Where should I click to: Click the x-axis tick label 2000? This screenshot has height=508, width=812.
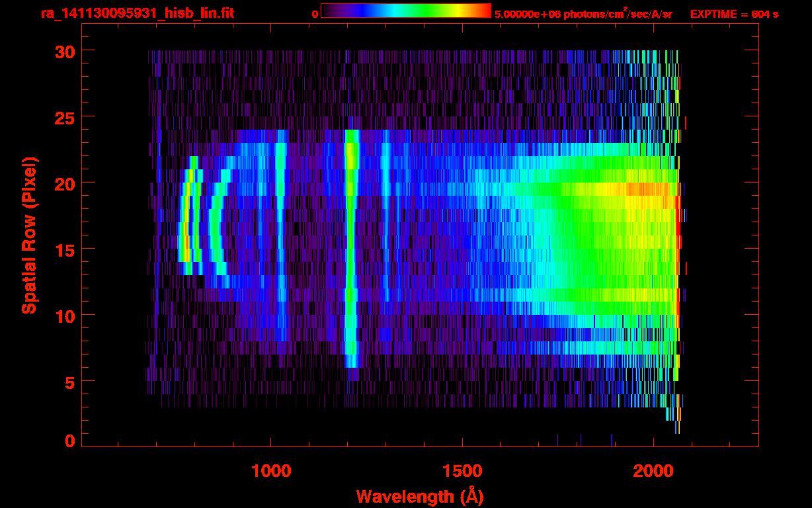click(x=653, y=471)
